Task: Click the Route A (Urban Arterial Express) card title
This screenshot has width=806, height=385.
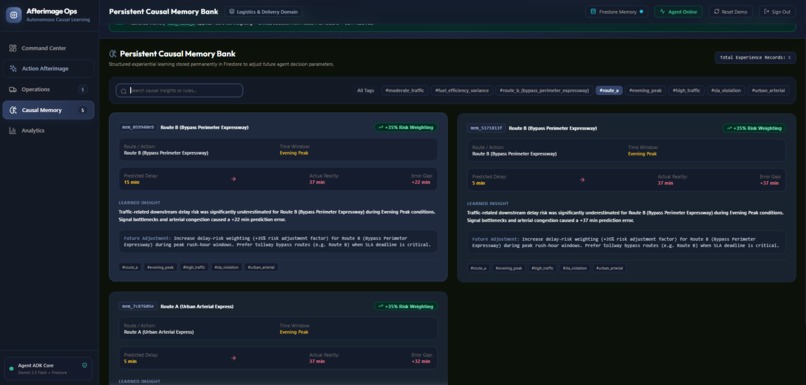Action: pyautogui.click(x=197, y=306)
